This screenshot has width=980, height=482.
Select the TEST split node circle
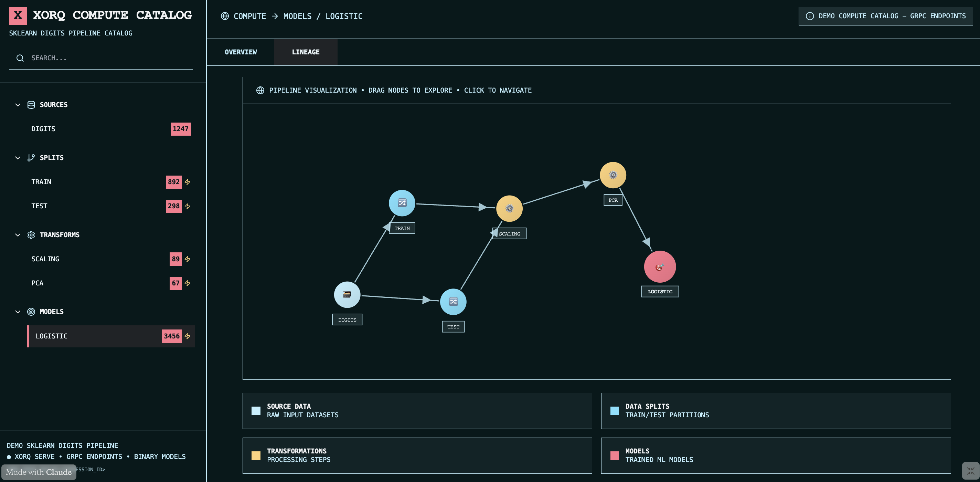point(453,302)
